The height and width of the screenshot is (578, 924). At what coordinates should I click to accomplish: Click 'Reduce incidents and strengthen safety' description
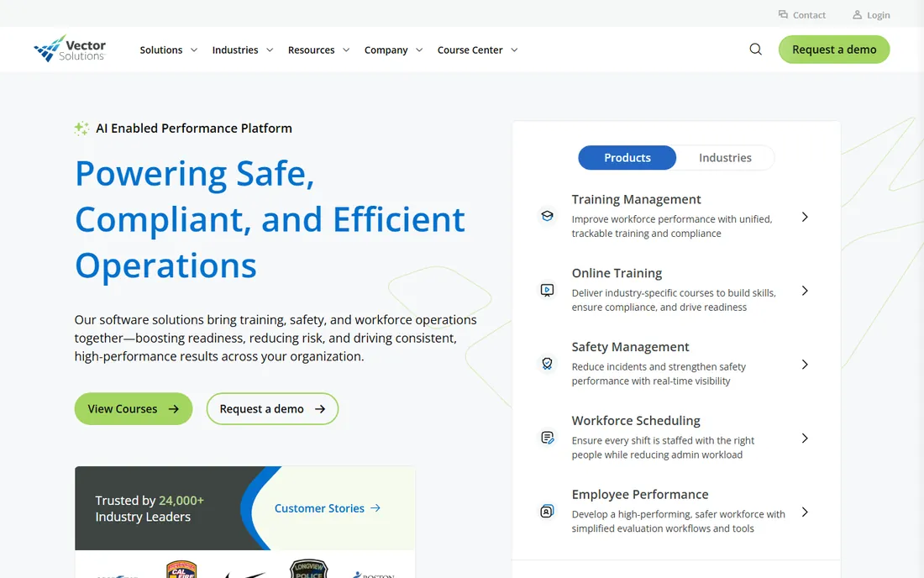(x=659, y=374)
